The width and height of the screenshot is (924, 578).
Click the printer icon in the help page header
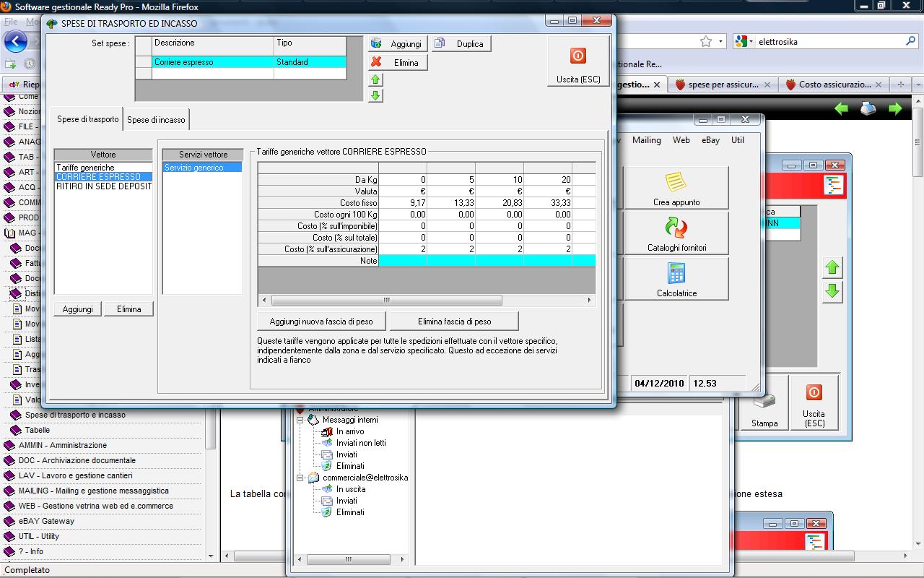pyautogui.click(x=868, y=108)
